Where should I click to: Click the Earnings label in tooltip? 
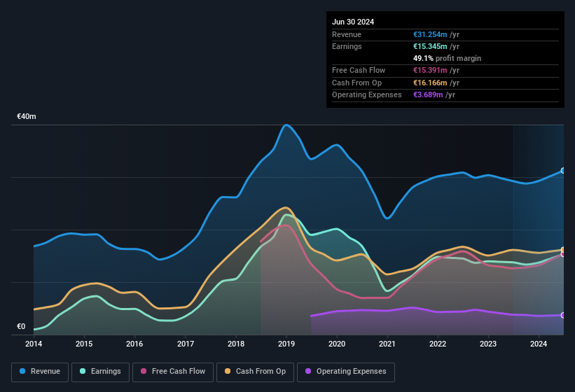pyautogui.click(x=347, y=46)
